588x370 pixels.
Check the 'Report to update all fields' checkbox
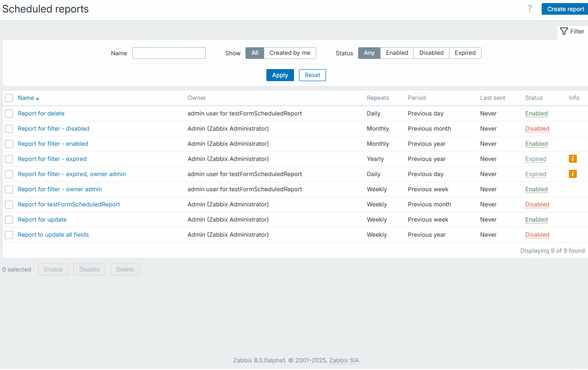click(x=9, y=235)
